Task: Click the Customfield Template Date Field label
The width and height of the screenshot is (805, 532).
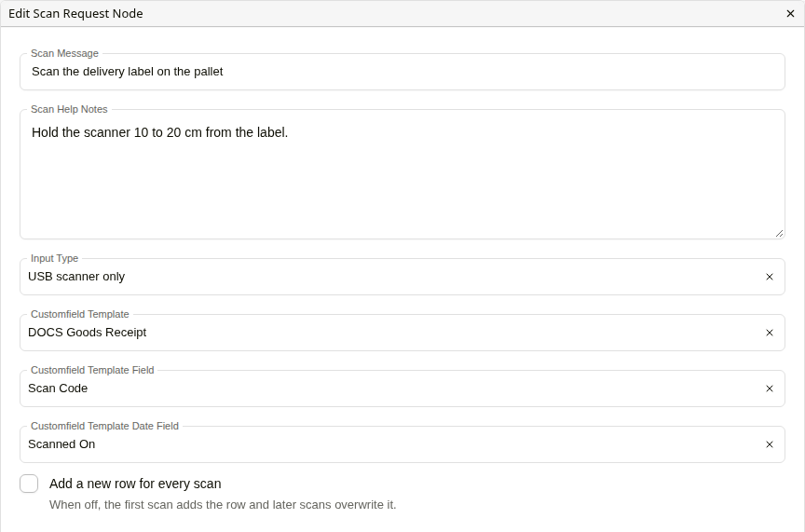Action: tap(104, 426)
